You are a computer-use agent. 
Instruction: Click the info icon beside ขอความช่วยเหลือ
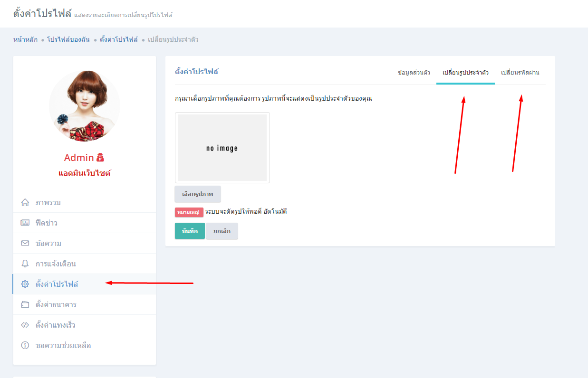(x=25, y=346)
